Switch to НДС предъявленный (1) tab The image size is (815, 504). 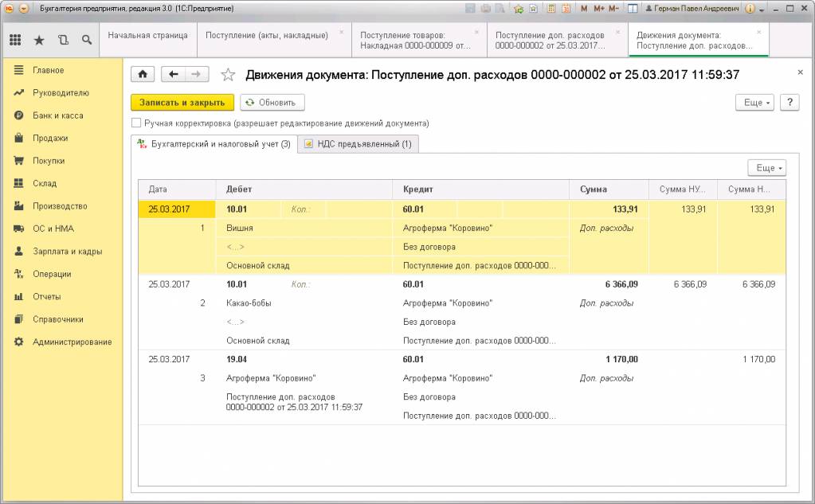coord(359,144)
